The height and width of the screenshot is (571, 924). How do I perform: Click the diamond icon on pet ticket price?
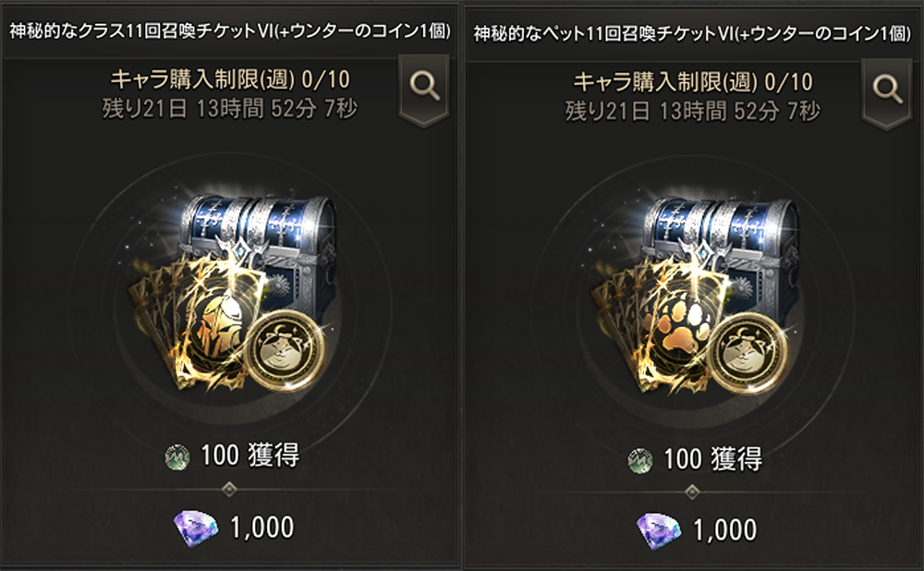click(x=659, y=529)
